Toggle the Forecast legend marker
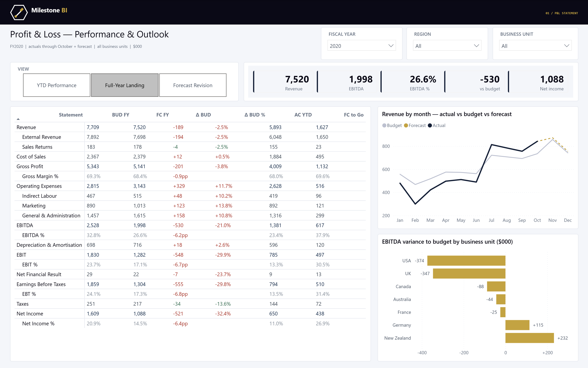This screenshot has width=588, height=368. point(406,125)
